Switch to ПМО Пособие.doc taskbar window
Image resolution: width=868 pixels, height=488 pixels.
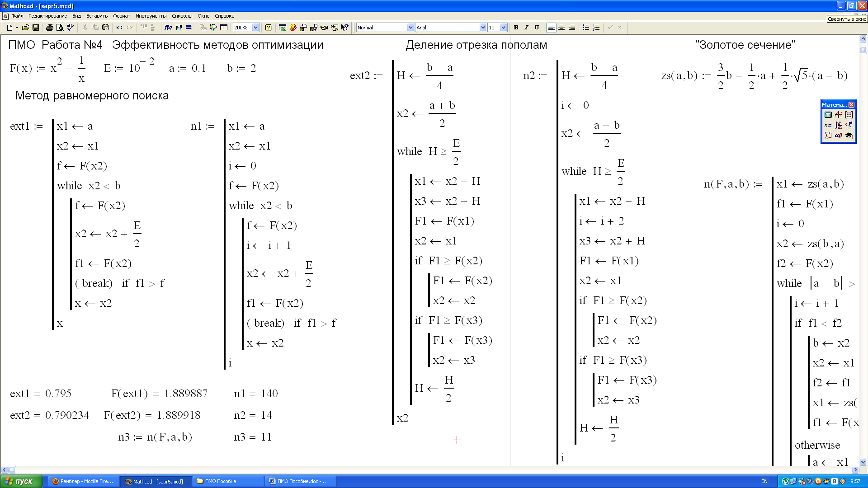(301, 481)
